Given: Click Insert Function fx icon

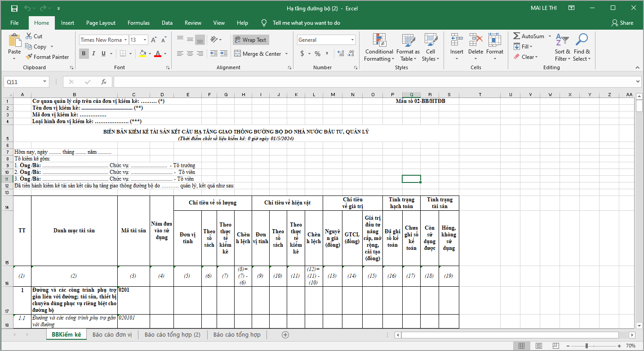Looking at the screenshot, I should pyautogui.click(x=103, y=82).
